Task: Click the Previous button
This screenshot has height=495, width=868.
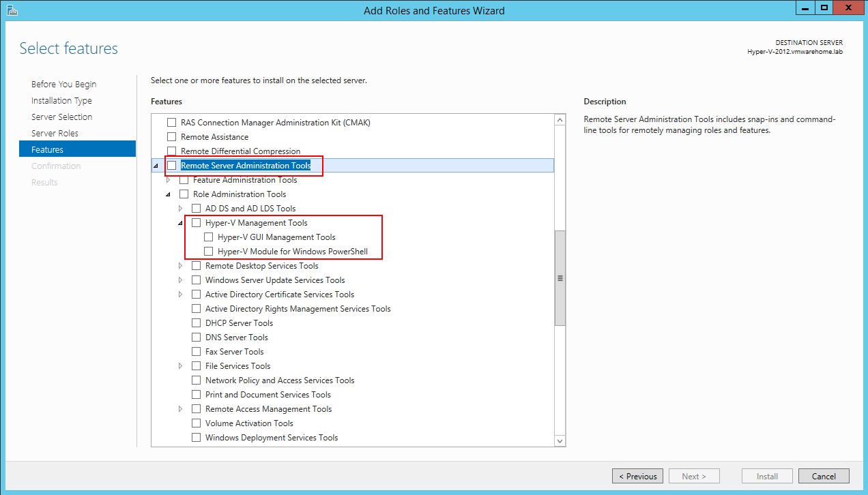Action: click(x=638, y=476)
